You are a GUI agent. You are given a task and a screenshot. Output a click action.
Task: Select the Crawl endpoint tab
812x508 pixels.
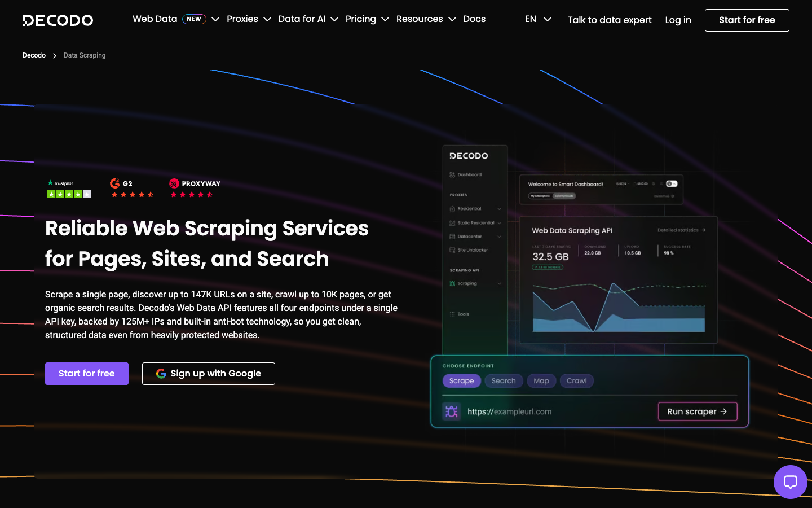[x=576, y=381]
